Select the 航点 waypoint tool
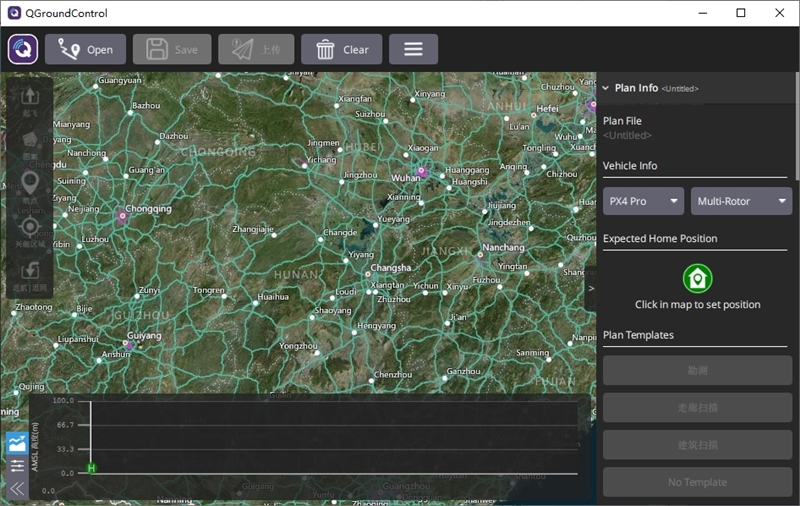This screenshot has width=800, height=506. (x=30, y=188)
